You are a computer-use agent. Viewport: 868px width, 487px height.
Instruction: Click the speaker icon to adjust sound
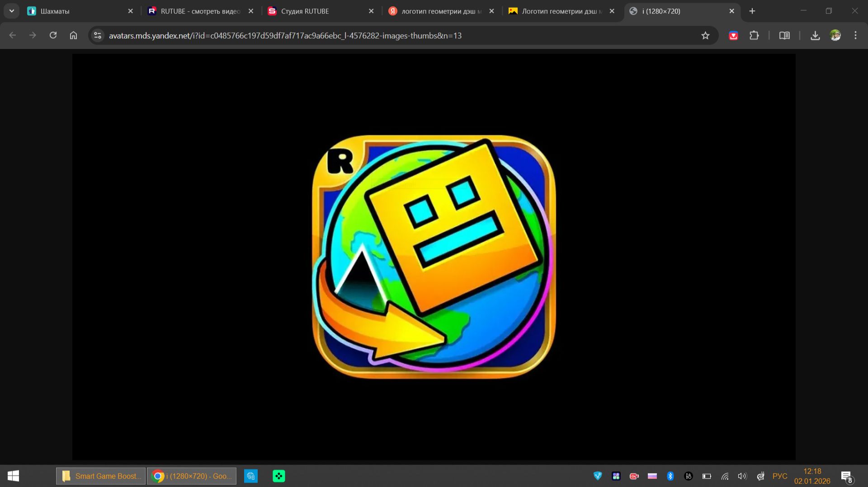[742, 475]
